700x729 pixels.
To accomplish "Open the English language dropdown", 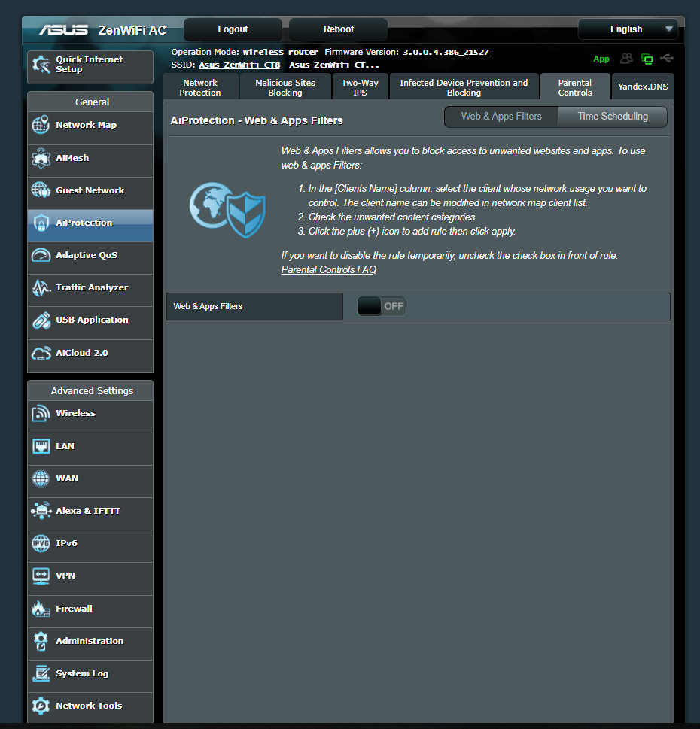I will click(627, 29).
